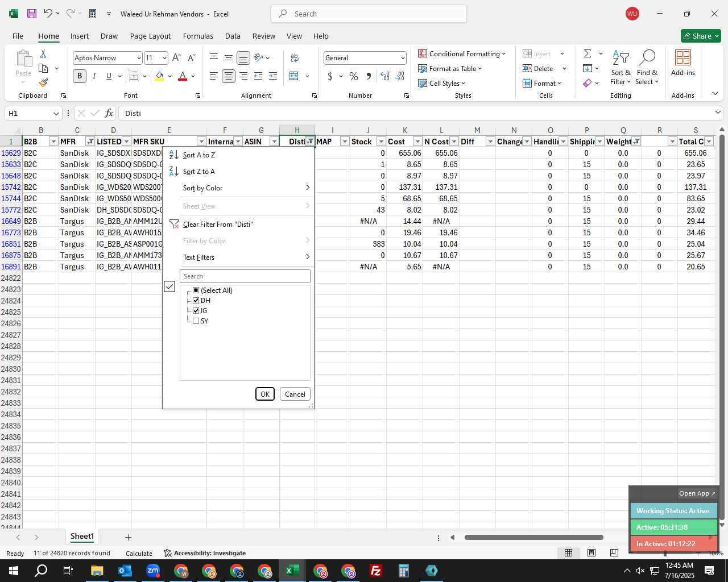Screen dimensions: 728x582
Task: Open Sort & Filter menu
Action: pos(621,68)
